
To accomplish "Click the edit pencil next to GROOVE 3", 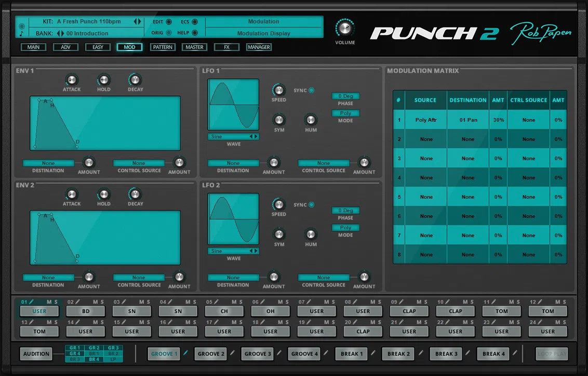I will click(279, 354).
